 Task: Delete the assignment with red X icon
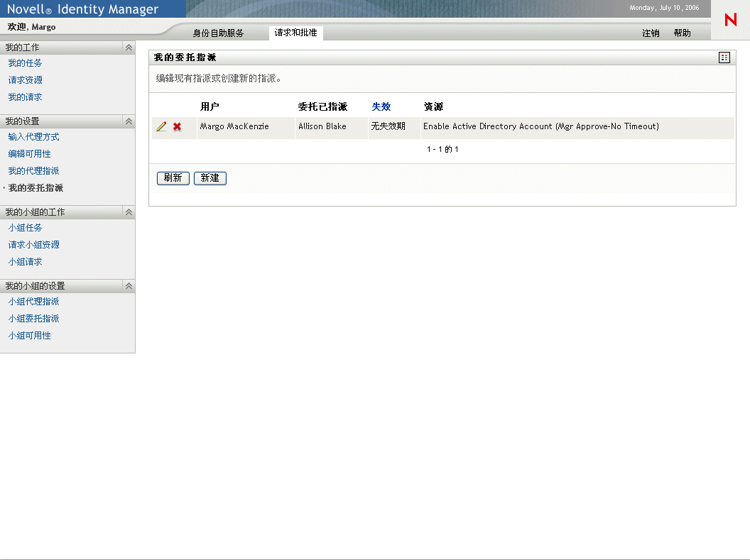[x=177, y=126]
